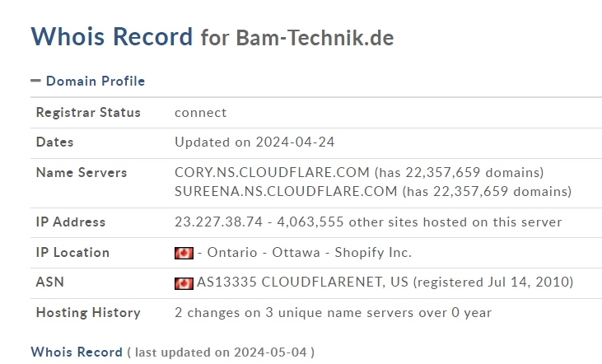The image size is (602, 364).
Task: Click the Whois Record heading at bottom
Action: click(x=77, y=352)
